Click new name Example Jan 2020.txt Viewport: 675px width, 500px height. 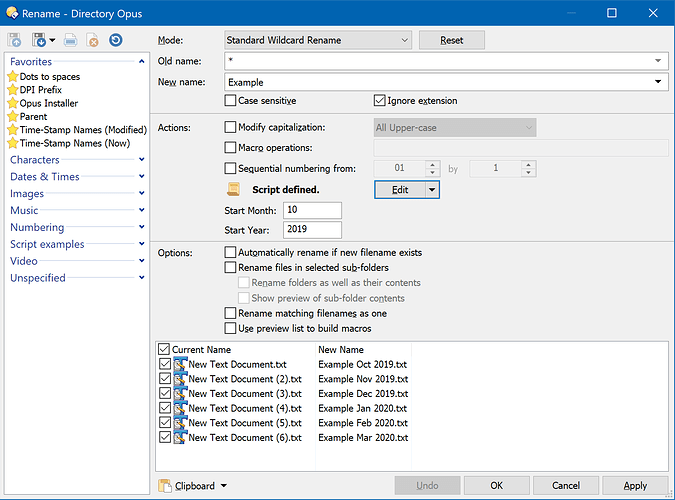point(362,408)
